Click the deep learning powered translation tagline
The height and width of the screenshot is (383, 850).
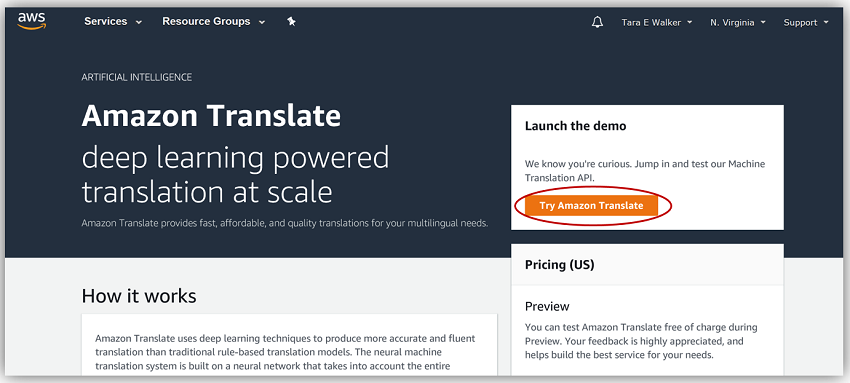click(235, 175)
